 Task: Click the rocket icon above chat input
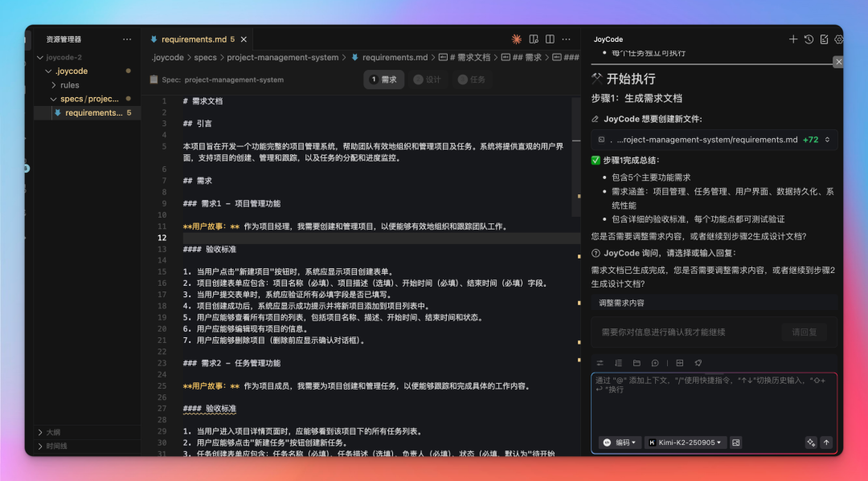[x=698, y=363]
